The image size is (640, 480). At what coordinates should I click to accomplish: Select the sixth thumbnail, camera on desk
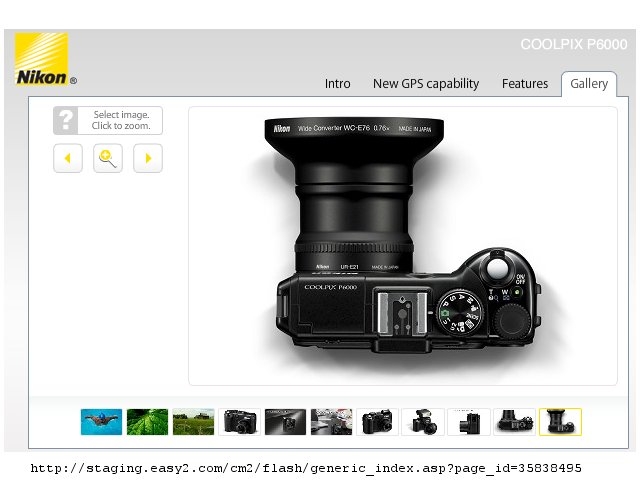point(331,422)
